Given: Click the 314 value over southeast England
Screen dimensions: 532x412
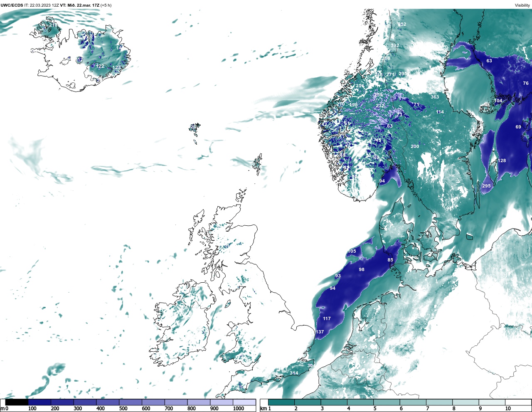Looking at the screenshot, I should pos(294,373).
